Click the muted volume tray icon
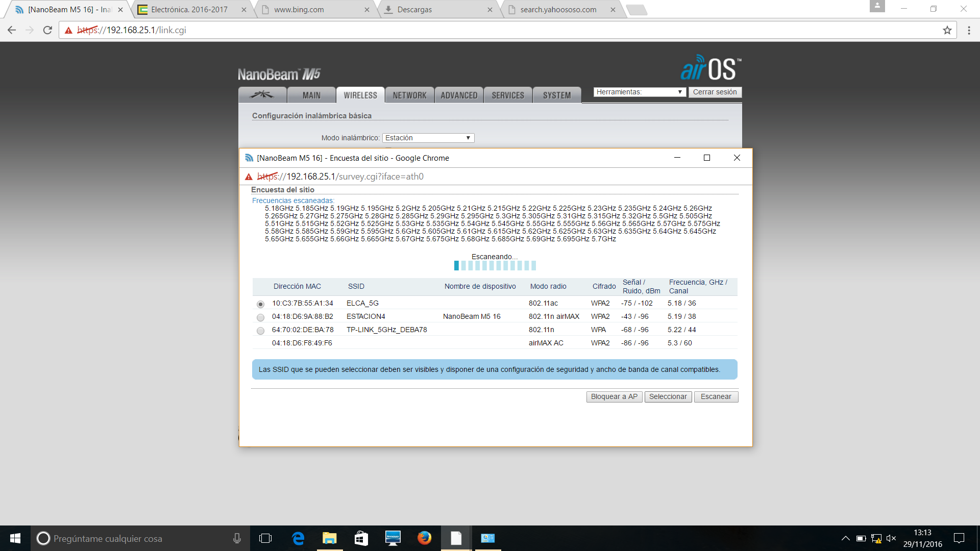 coord(892,538)
